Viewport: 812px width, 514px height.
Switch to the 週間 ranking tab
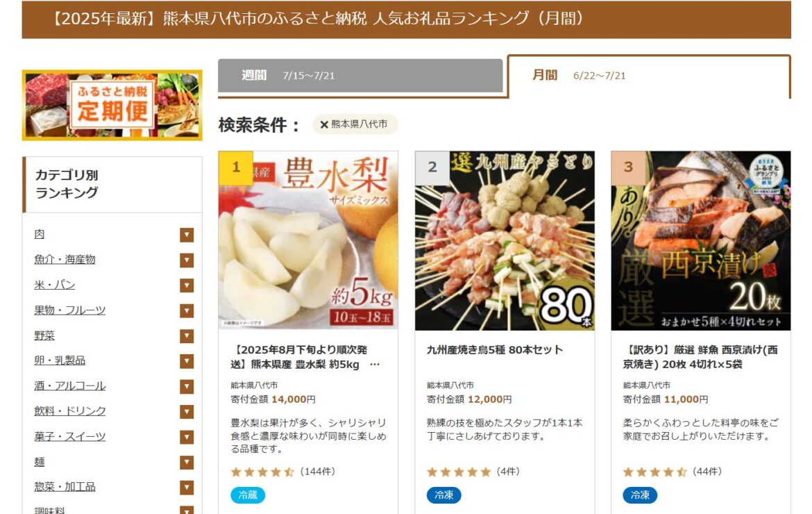360,76
